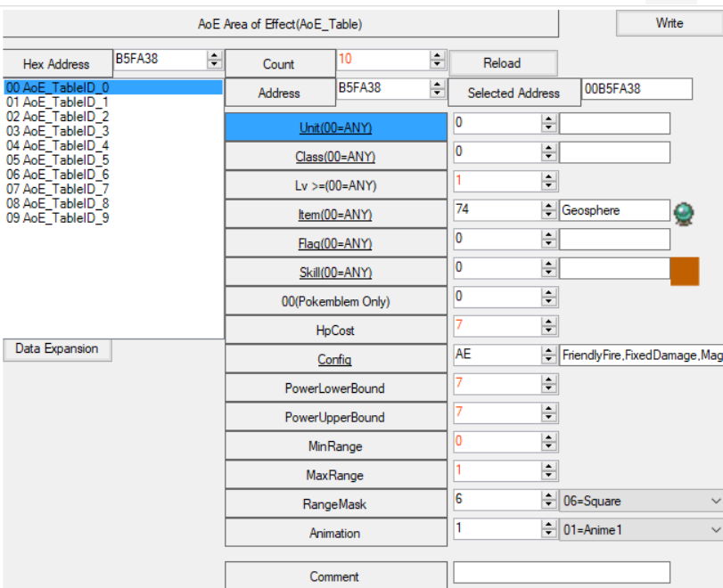Click into the Comment text field
The height and width of the screenshot is (588, 723).
pos(562,573)
